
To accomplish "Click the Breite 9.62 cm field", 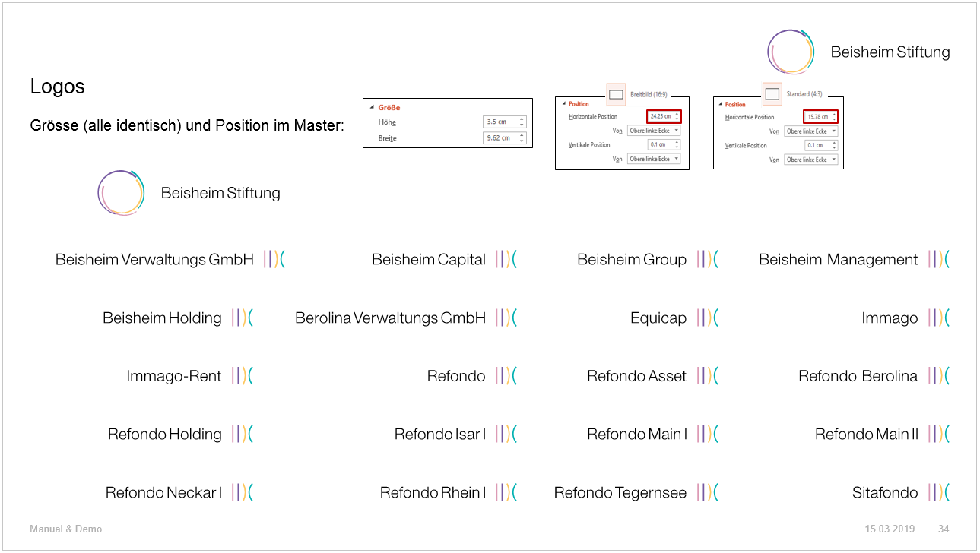I will tap(504, 138).
